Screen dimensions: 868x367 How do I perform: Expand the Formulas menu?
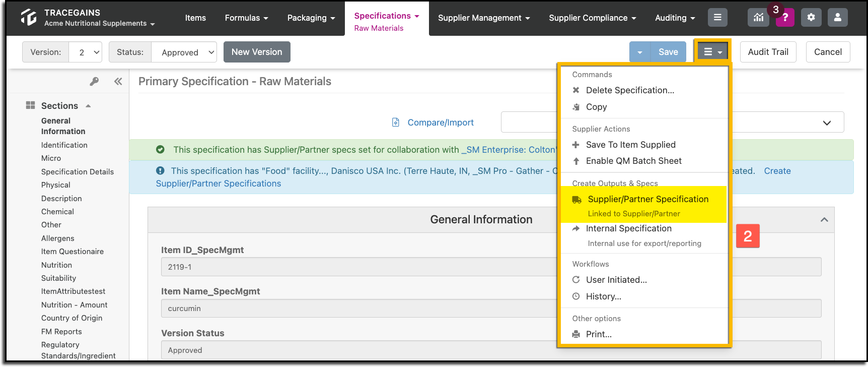coord(246,18)
